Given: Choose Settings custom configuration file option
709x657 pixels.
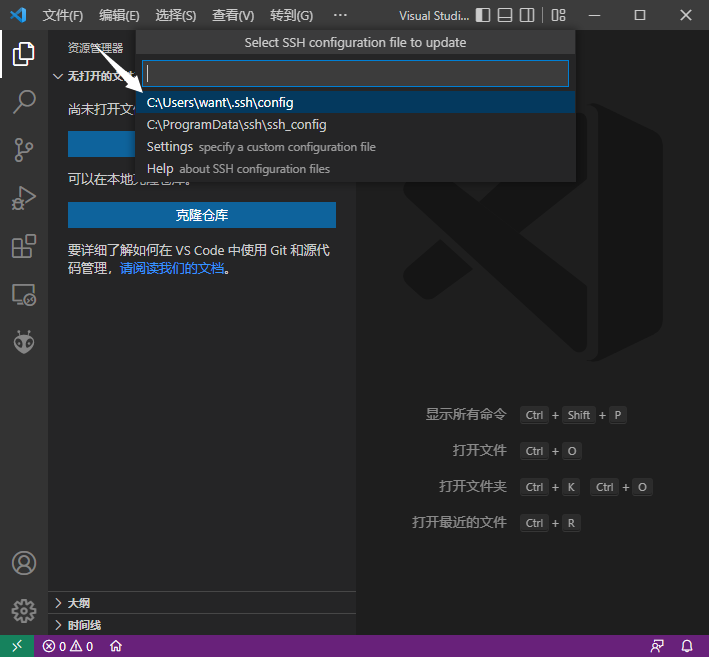Looking at the screenshot, I should pyautogui.click(x=355, y=147).
